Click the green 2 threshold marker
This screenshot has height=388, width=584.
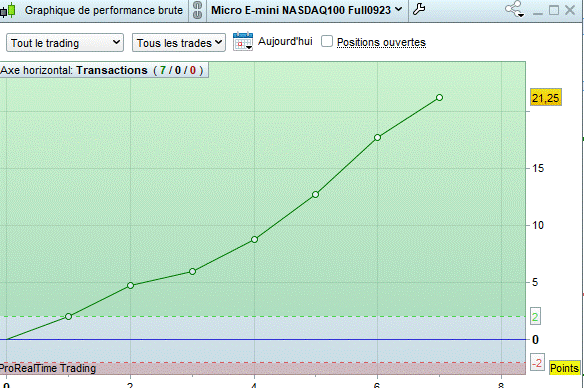pyautogui.click(x=535, y=317)
